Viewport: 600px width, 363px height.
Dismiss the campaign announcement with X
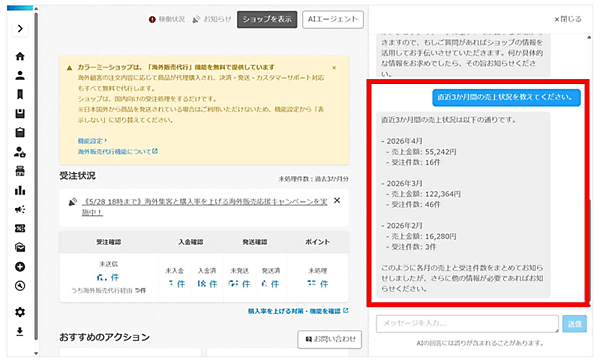[337, 200]
